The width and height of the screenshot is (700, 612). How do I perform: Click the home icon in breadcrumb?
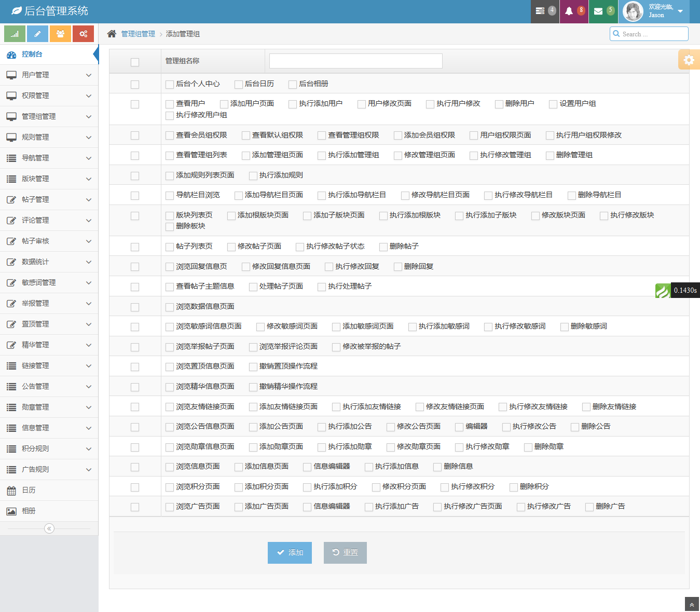pos(112,34)
